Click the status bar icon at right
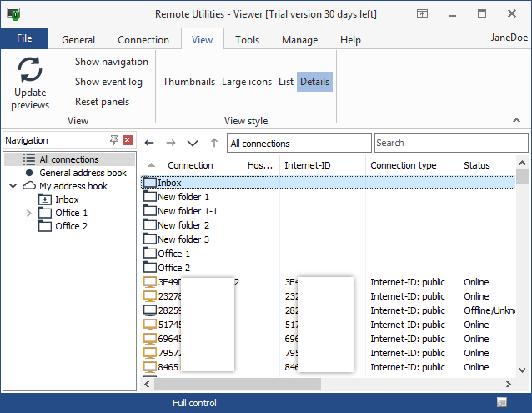The height and width of the screenshot is (413, 532). point(502,402)
